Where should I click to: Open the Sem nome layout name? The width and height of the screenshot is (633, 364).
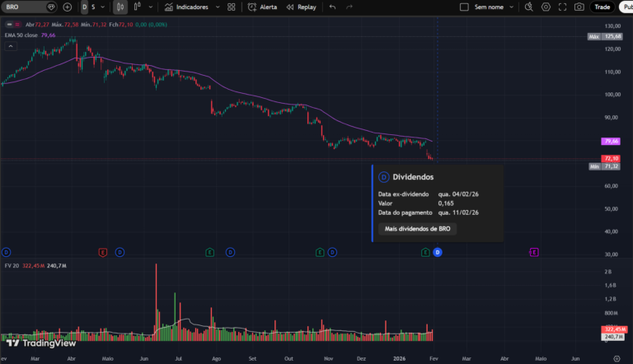click(489, 7)
